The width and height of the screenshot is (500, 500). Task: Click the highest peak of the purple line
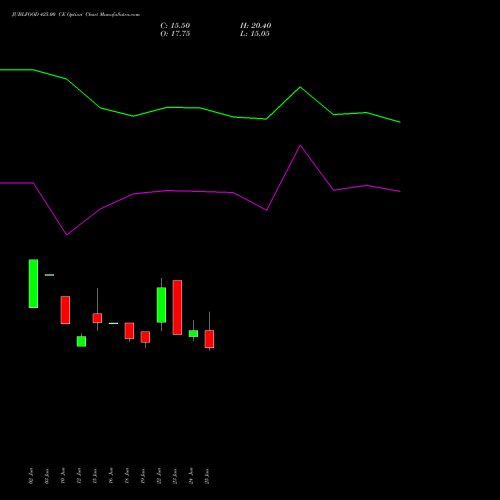[300, 145]
